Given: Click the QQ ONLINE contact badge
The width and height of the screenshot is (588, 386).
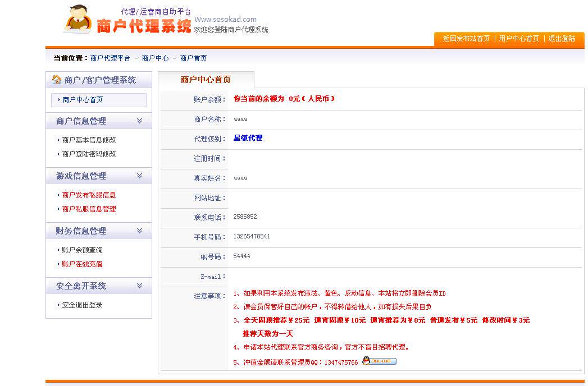Looking at the screenshot, I should tap(379, 361).
